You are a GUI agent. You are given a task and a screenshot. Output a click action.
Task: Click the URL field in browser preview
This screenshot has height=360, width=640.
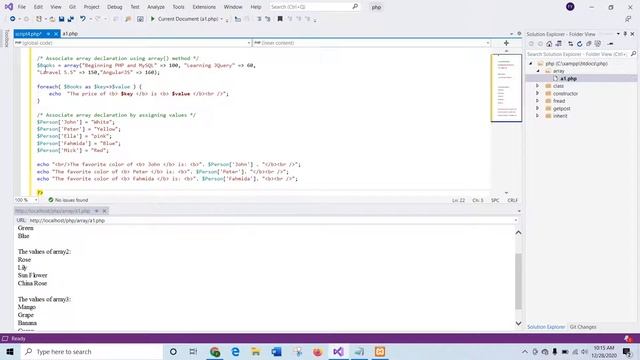coord(269,220)
